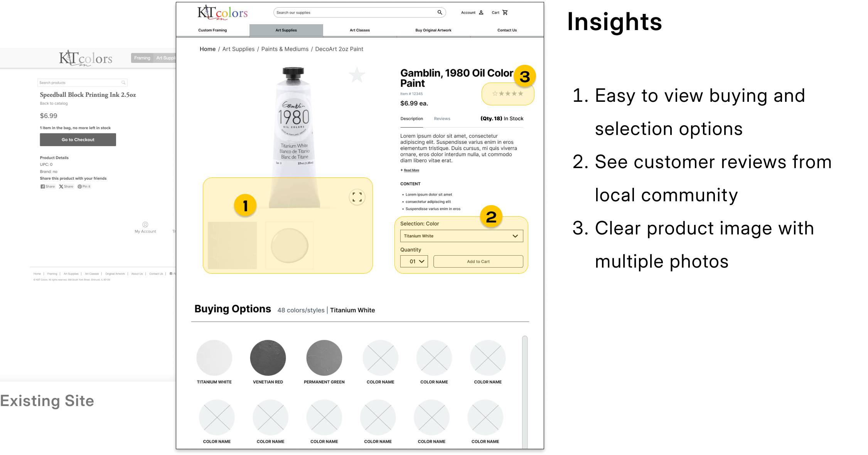Click the Add to Cart button

pyautogui.click(x=478, y=261)
